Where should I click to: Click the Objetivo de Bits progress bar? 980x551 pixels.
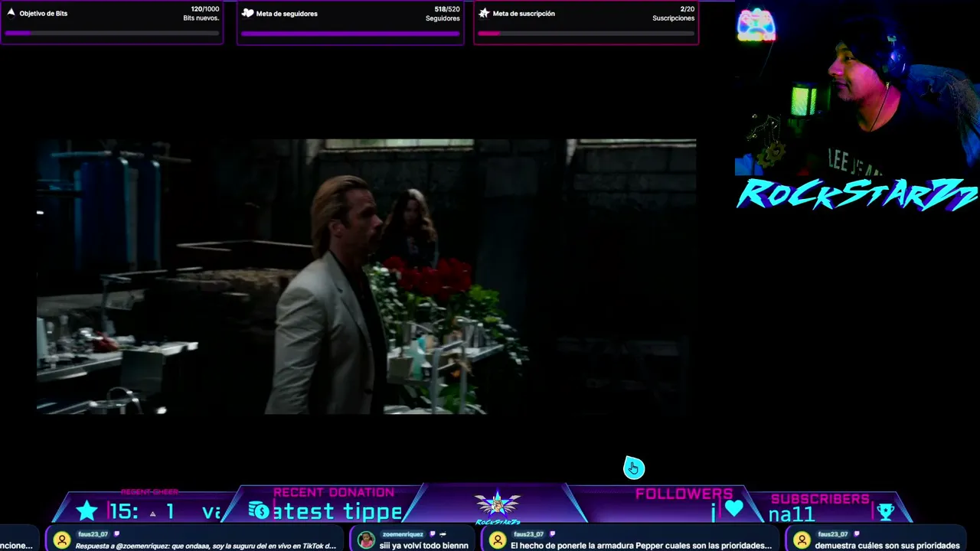click(x=112, y=34)
